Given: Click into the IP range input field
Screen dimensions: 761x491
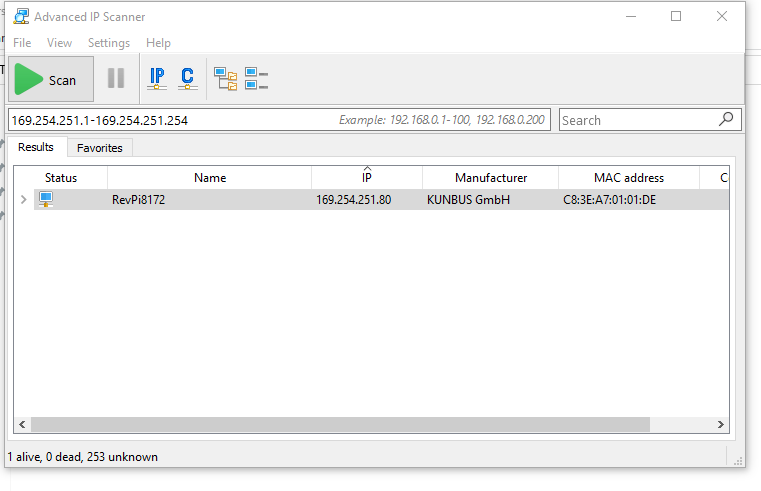Looking at the screenshot, I should click(279, 120).
